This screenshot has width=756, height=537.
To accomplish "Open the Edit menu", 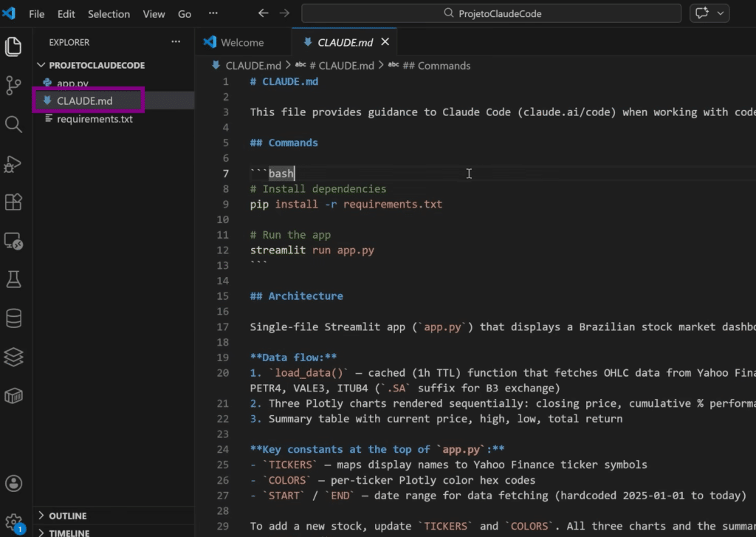I will (x=66, y=14).
